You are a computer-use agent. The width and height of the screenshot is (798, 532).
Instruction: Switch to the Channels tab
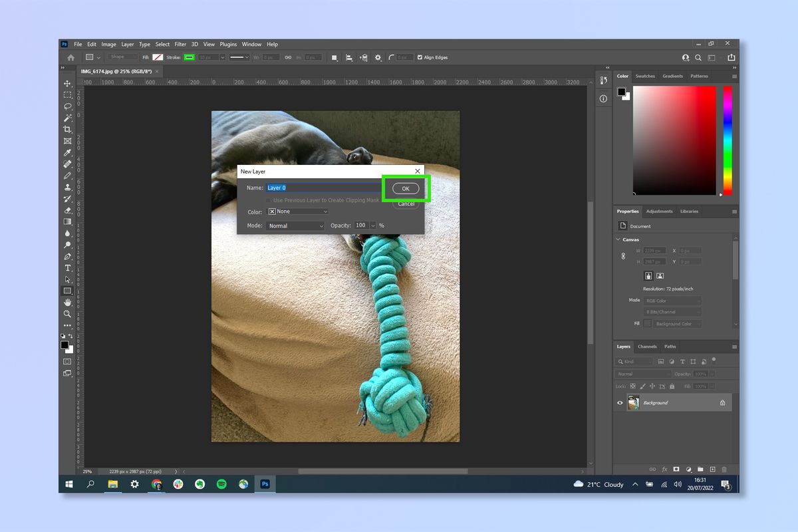tap(647, 346)
